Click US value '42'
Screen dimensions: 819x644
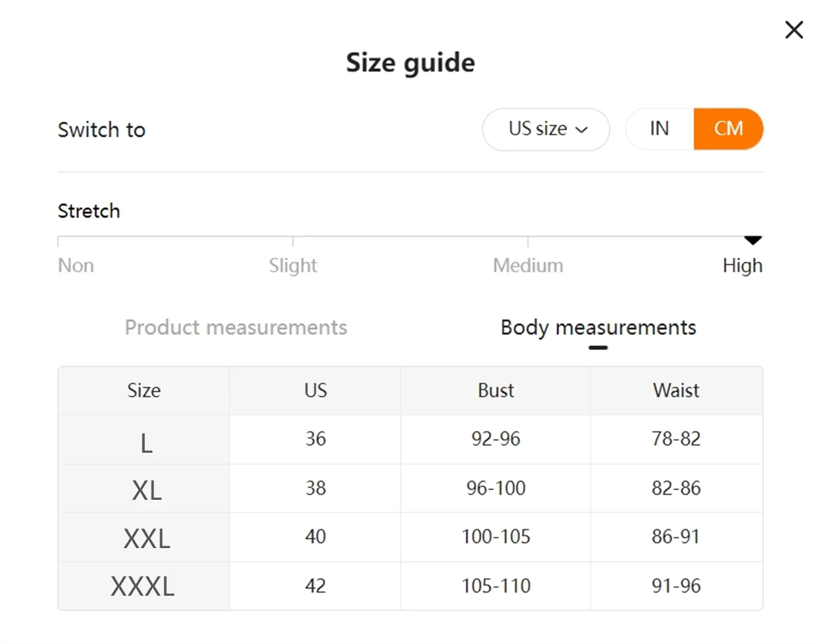pyautogui.click(x=315, y=586)
